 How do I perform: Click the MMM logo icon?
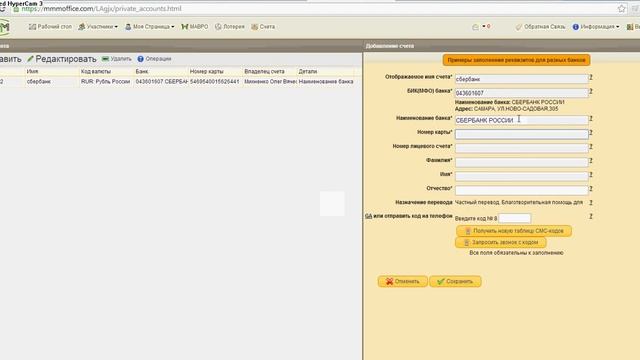(4, 27)
